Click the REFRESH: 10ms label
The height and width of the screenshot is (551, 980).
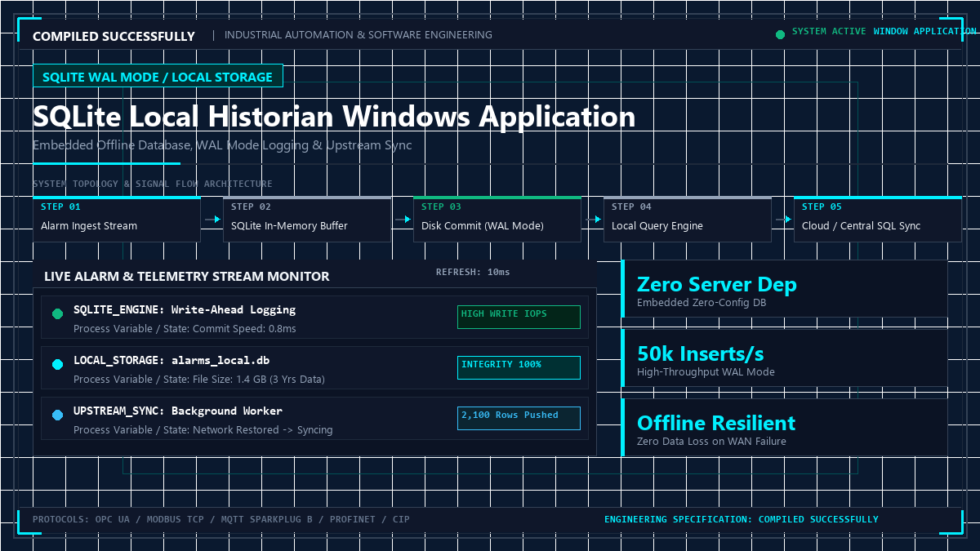coord(473,272)
